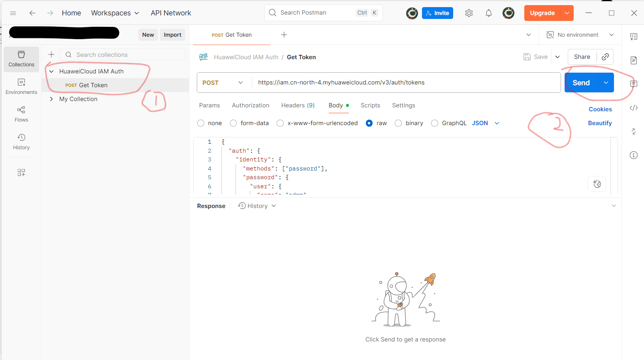Open settings gear icon

pos(469,13)
